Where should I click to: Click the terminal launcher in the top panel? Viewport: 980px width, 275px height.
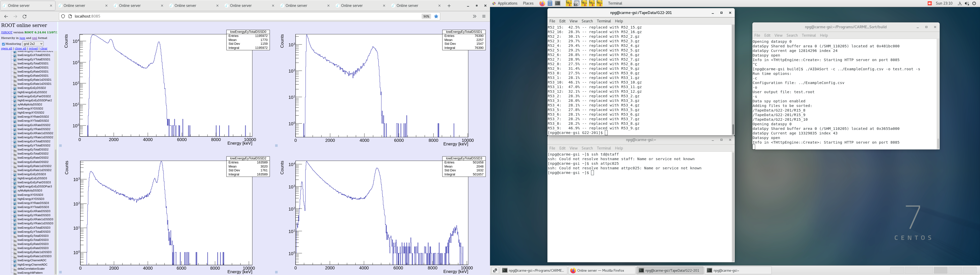tap(558, 3)
